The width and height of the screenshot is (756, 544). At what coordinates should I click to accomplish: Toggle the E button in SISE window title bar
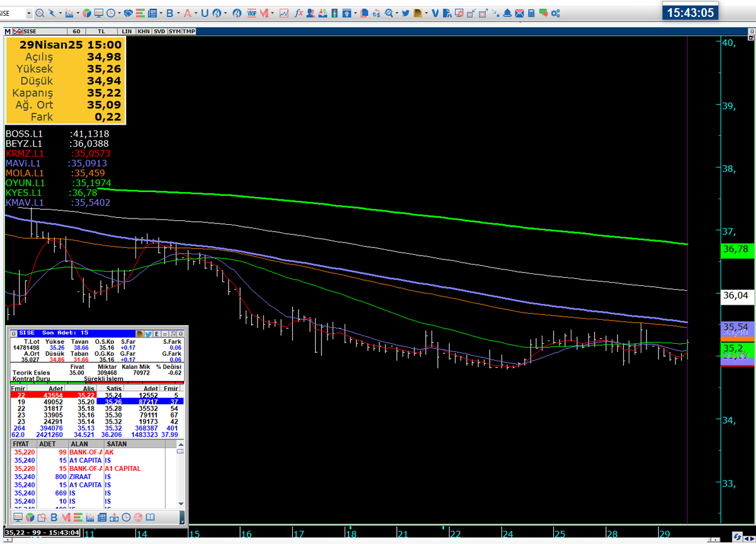(x=157, y=332)
